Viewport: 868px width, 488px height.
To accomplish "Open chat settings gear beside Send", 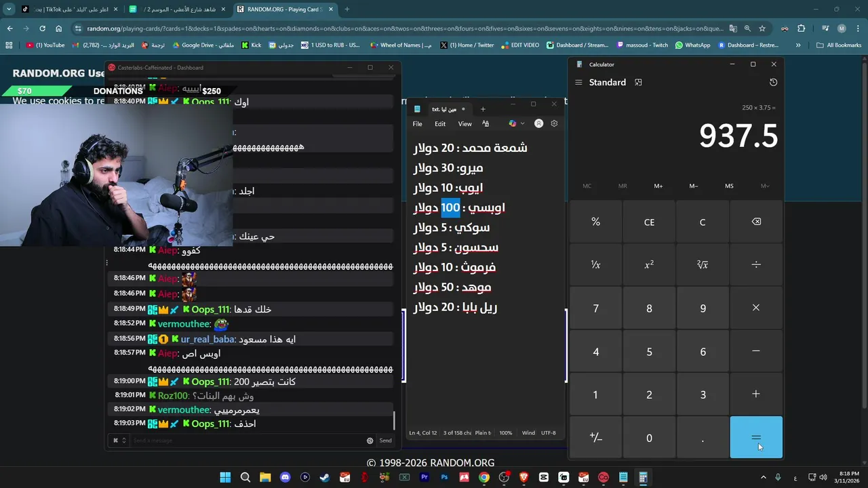I will pyautogui.click(x=370, y=441).
